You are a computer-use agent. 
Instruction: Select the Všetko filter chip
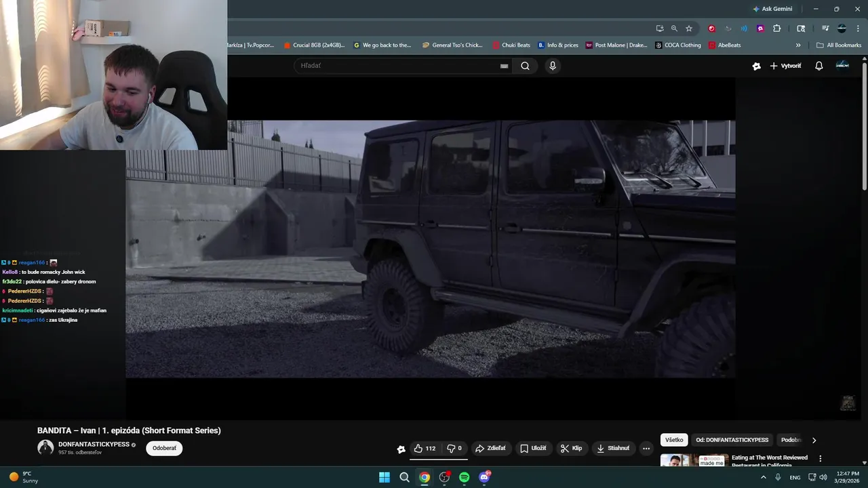tap(674, 440)
